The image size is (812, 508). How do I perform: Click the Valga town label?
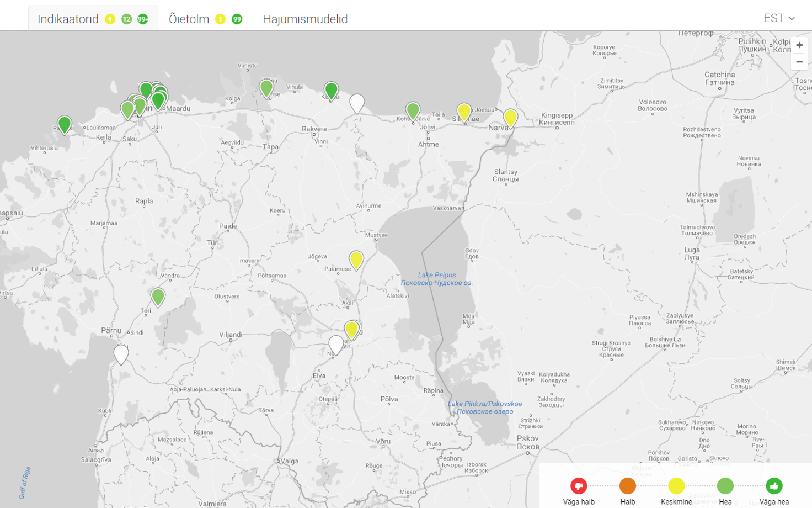tap(289, 461)
